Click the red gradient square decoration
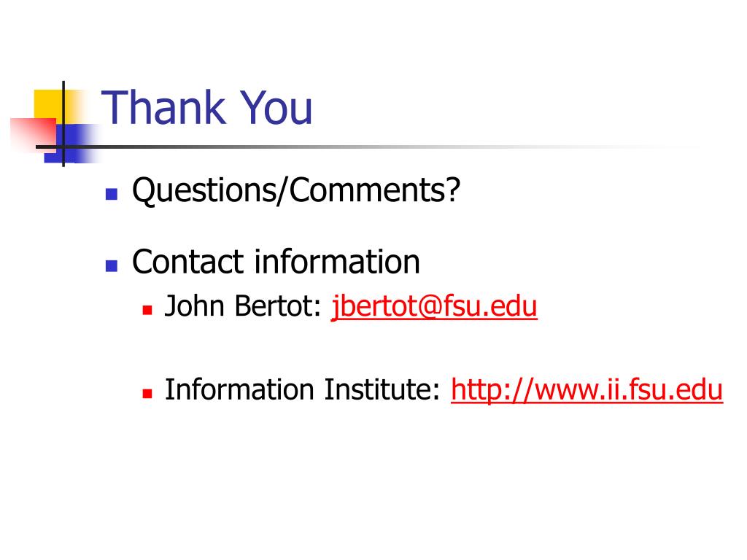Image resolution: width=747 pixels, height=560 pixels. point(34,135)
